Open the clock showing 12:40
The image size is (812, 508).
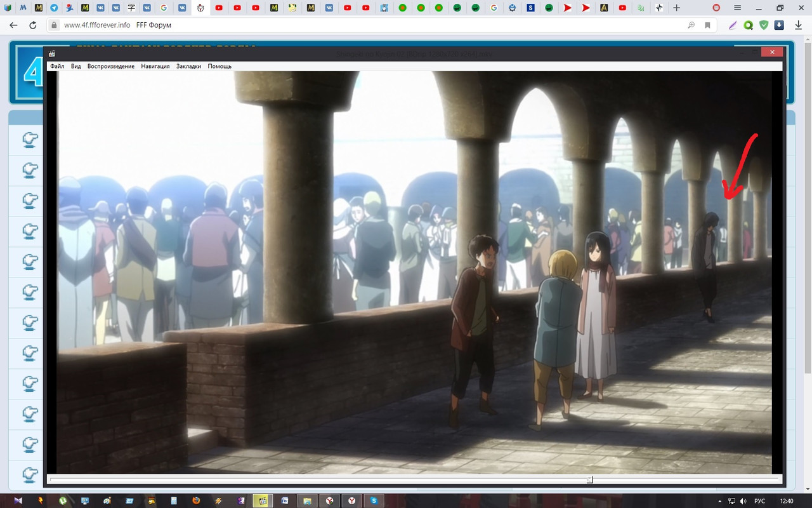[787, 501]
